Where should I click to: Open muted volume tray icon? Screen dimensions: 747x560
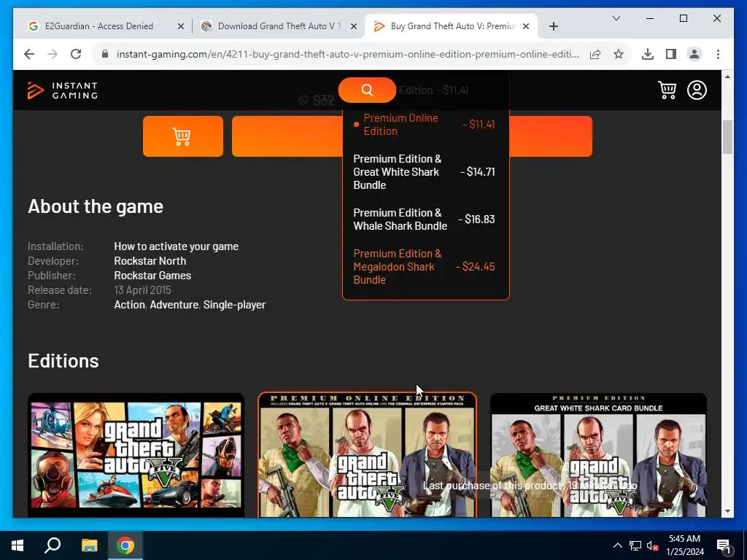click(x=652, y=545)
